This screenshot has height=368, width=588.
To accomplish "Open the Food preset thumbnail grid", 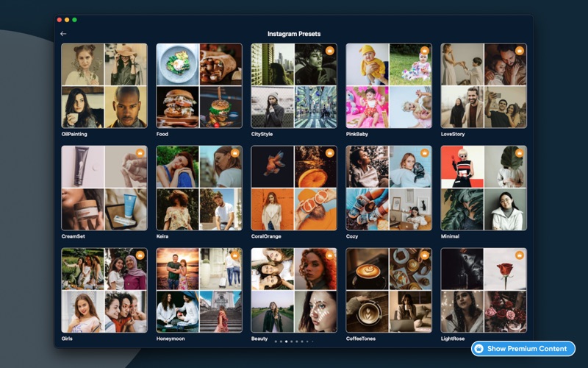I will (199, 85).
